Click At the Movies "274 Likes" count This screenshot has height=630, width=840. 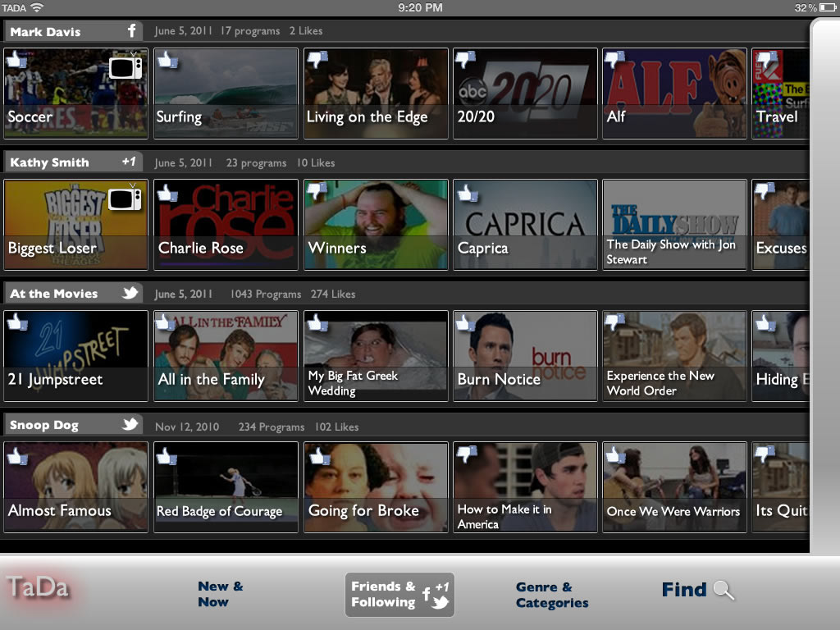point(333,294)
